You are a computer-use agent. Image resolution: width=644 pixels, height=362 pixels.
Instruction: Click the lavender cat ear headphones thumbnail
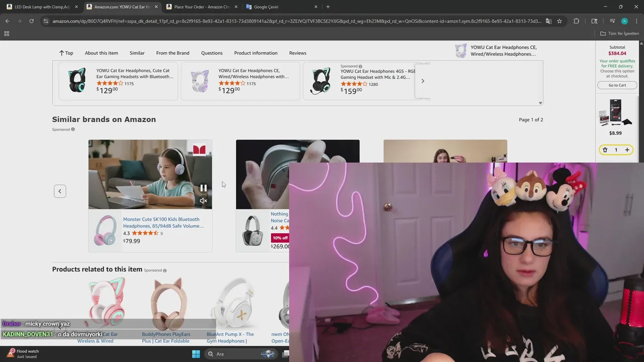(x=199, y=81)
